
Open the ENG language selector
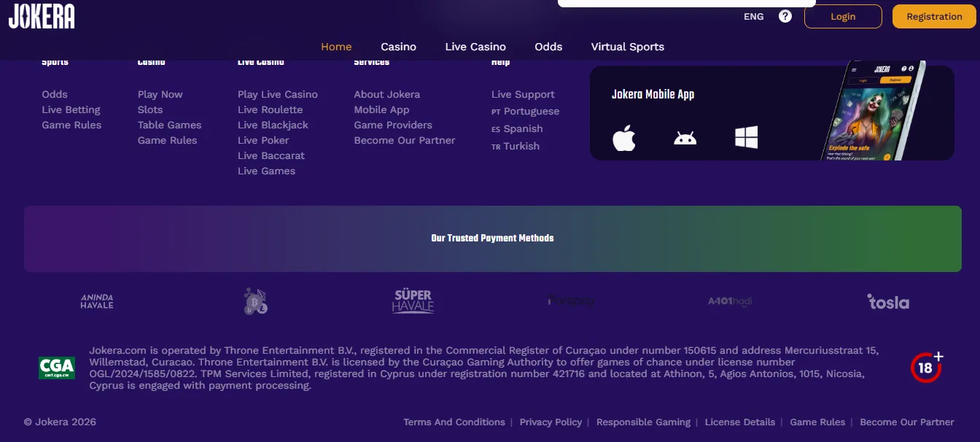pos(754,17)
